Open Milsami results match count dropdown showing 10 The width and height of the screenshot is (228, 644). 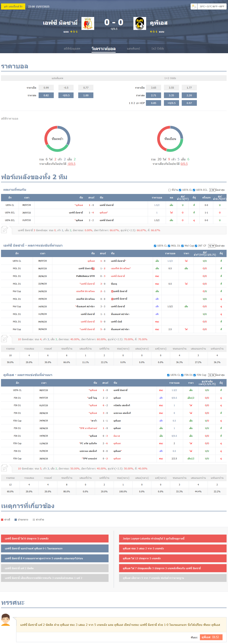click(x=211, y=246)
